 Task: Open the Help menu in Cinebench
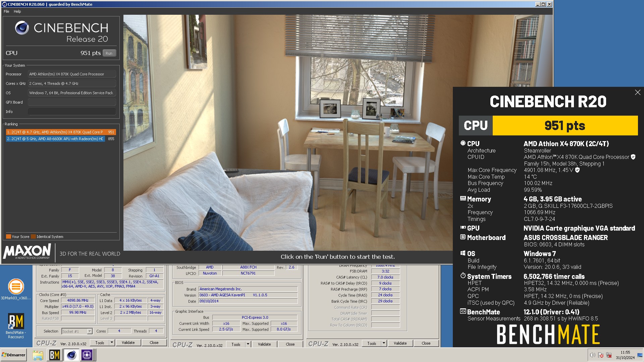point(17,11)
